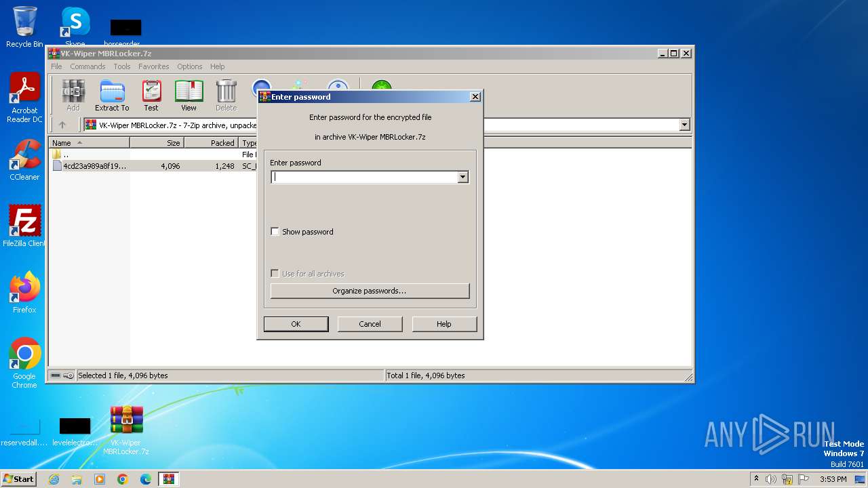Click the Action Center flag tray icon
This screenshot has height=488, width=868.
804,479
